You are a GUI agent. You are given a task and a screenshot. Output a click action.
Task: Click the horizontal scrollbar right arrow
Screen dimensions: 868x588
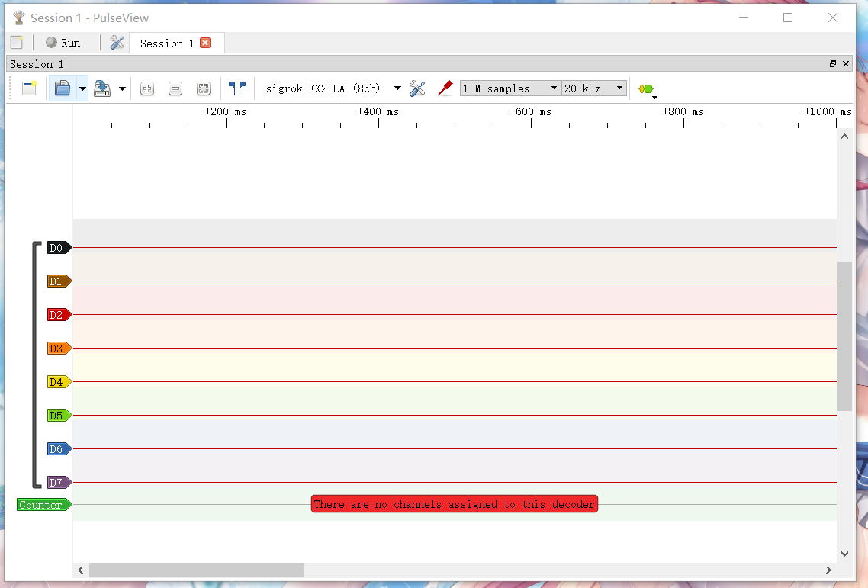coord(828,570)
